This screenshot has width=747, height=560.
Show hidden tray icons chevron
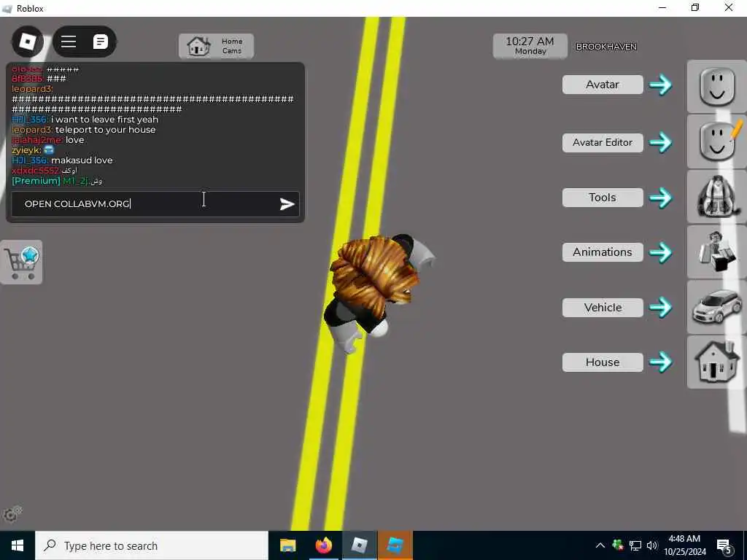(600, 545)
